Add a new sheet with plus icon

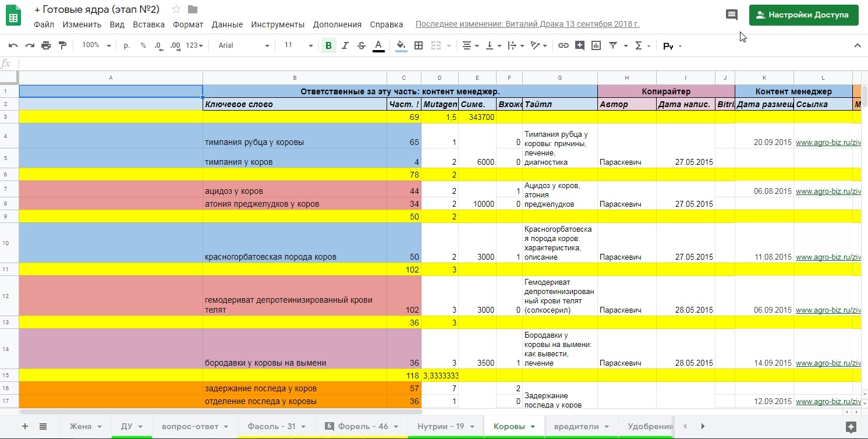click(24, 426)
